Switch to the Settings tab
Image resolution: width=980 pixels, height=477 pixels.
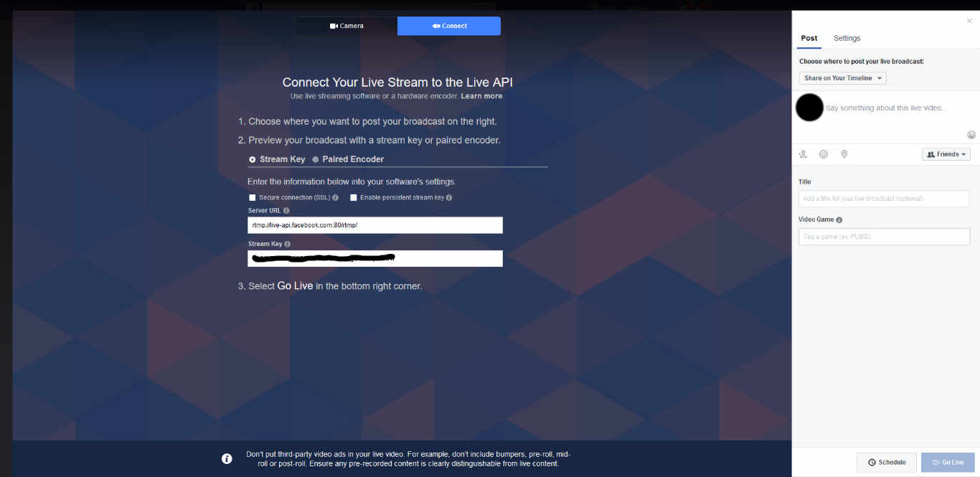click(x=847, y=38)
